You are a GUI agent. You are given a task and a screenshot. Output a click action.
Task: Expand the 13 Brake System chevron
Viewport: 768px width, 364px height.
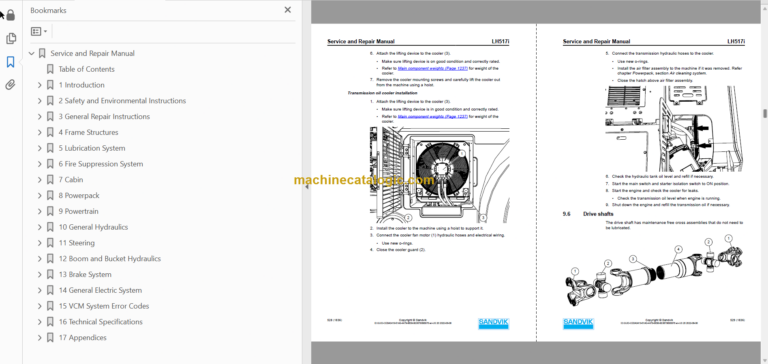pyautogui.click(x=40, y=274)
